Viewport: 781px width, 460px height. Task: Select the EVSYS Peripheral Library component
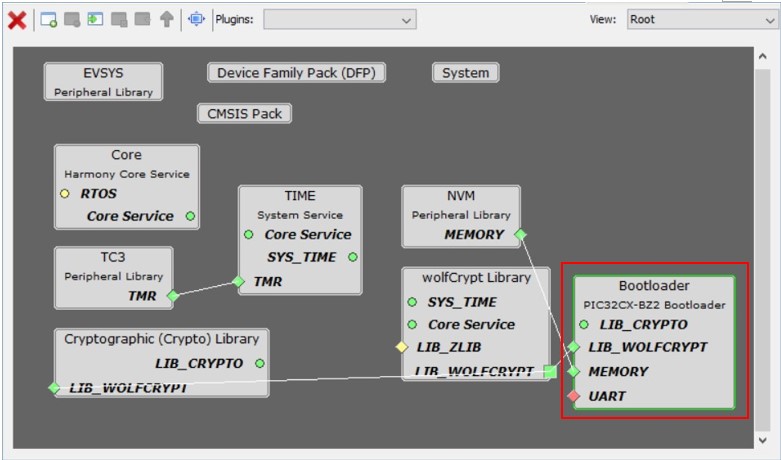tap(103, 82)
